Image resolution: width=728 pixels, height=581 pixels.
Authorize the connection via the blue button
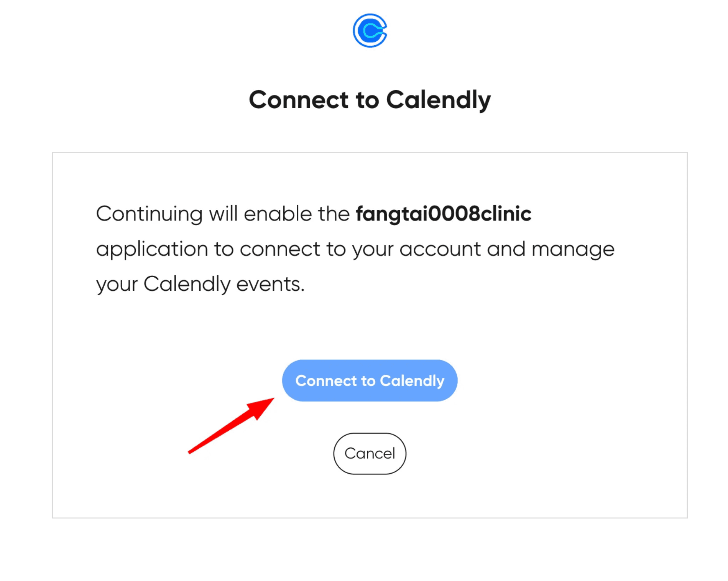[x=369, y=380]
